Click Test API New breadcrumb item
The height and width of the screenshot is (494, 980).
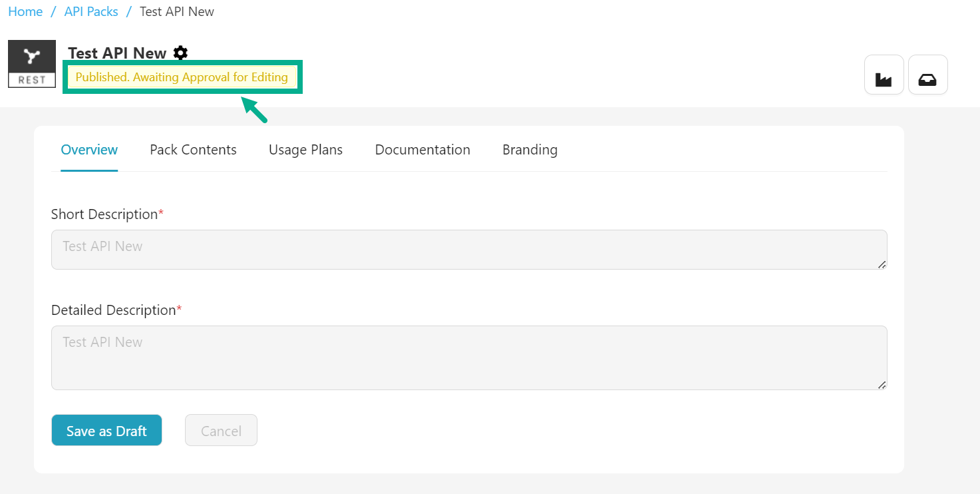tap(177, 12)
